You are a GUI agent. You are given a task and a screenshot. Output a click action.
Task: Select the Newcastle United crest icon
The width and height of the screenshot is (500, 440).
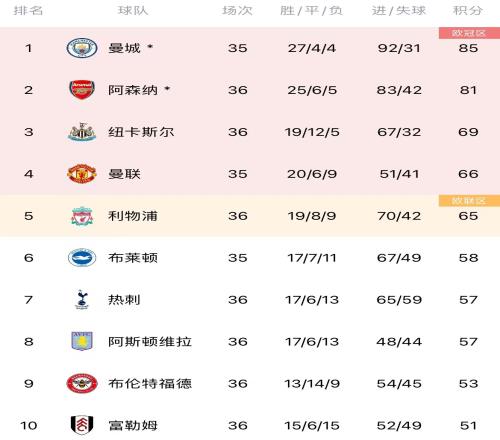(82, 132)
